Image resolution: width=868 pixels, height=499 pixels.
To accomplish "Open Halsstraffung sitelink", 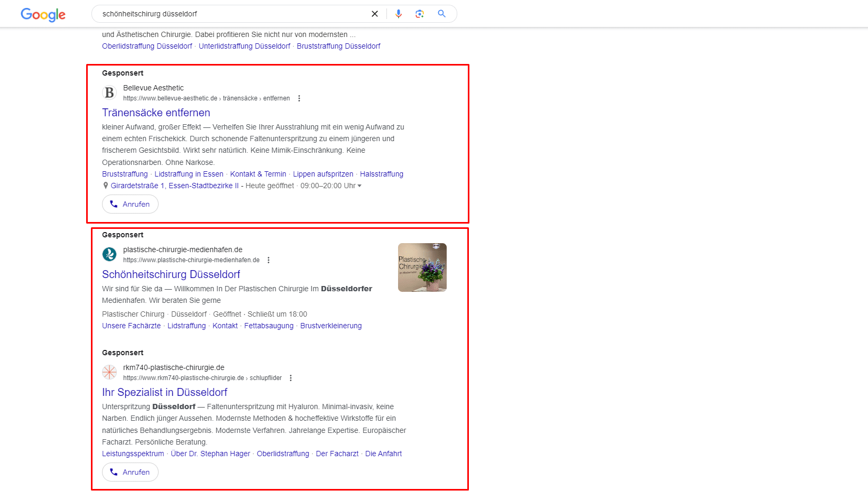I will coord(382,174).
